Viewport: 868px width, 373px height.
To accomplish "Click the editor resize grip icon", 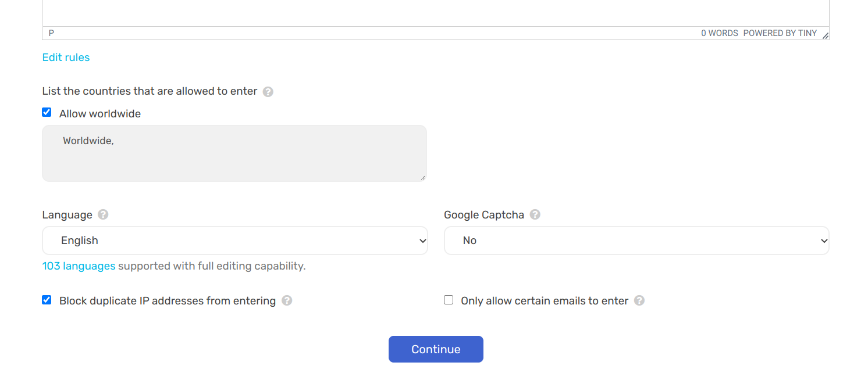I will [x=825, y=35].
